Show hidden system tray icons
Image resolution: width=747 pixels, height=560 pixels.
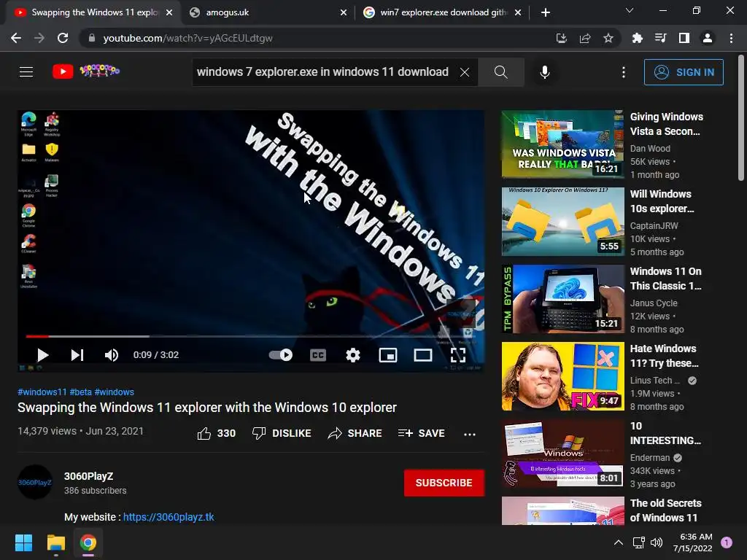point(619,542)
